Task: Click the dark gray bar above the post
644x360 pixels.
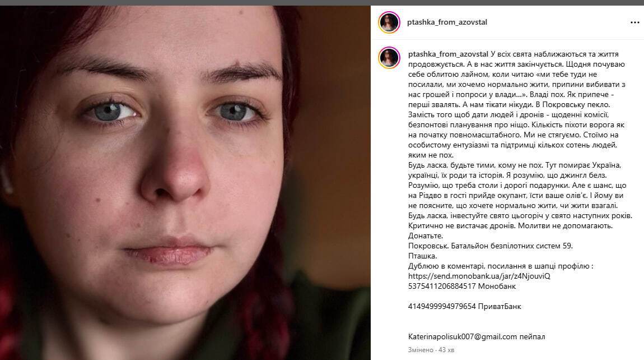Action: 322,2
